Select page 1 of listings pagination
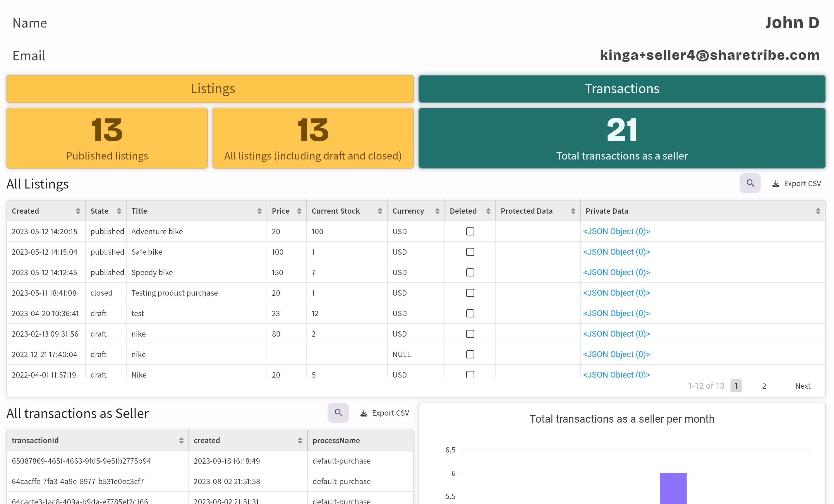This screenshot has width=834, height=504. [736, 386]
